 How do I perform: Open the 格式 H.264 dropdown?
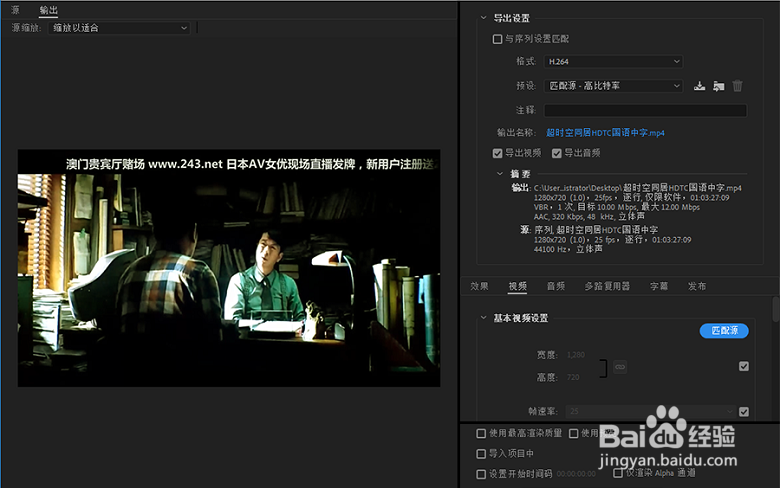tap(613, 62)
